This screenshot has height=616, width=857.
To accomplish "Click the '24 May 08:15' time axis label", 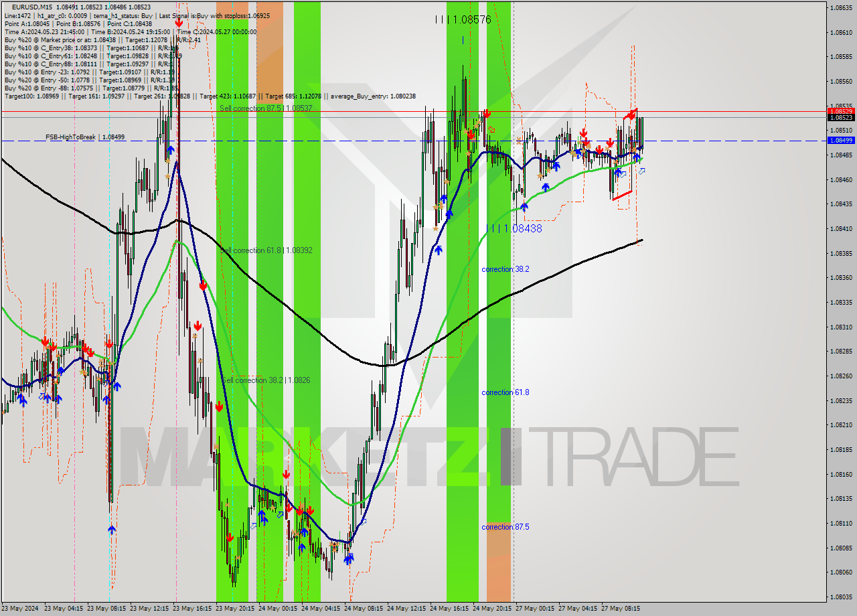I will 364,609.
